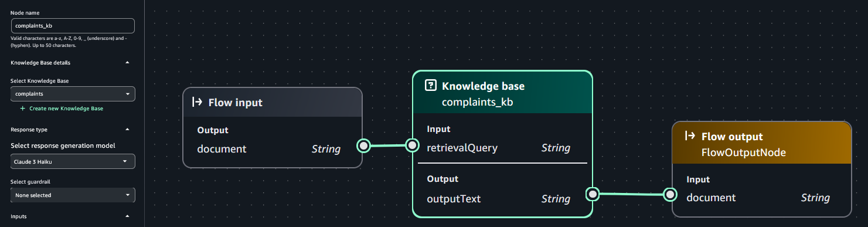This screenshot has height=227, width=868.
Task: Collapse the Inputs section
Action: tap(128, 216)
